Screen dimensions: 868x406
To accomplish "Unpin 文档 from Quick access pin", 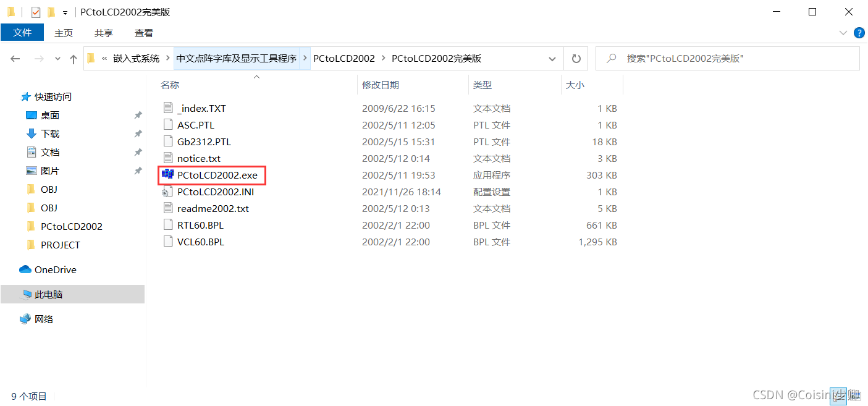I will click(138, 152).
